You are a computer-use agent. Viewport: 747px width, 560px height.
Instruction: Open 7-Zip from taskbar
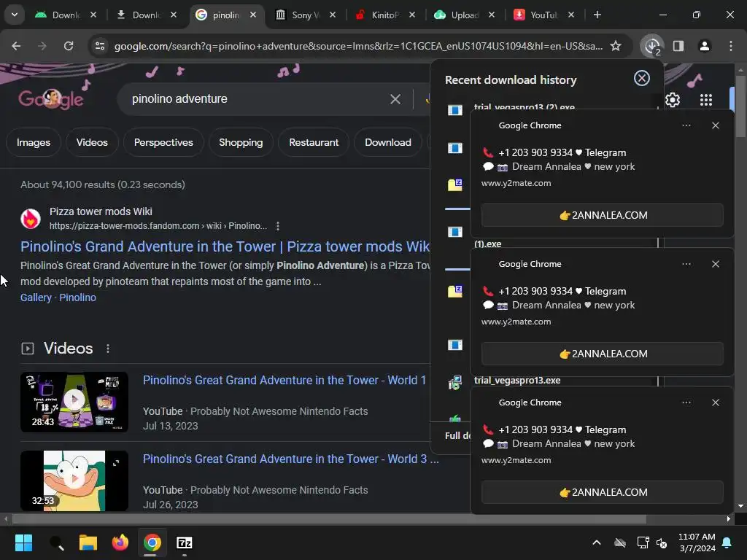(185, 542)
